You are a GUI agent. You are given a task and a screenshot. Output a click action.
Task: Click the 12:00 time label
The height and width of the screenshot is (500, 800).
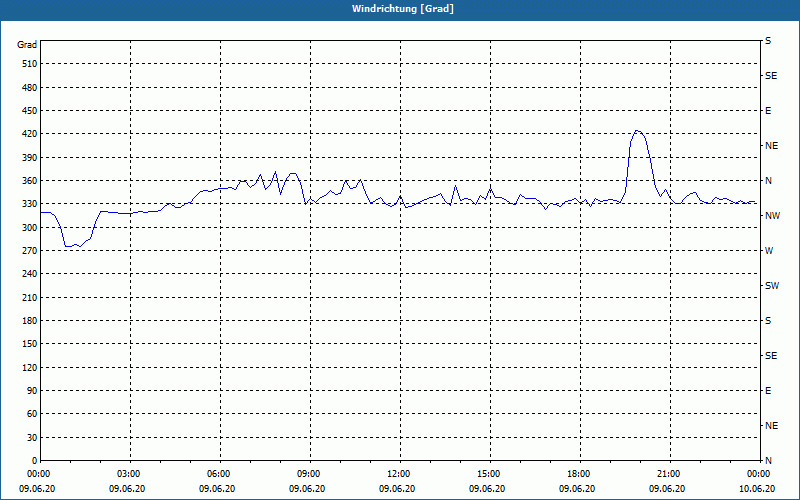click(400, 474)
